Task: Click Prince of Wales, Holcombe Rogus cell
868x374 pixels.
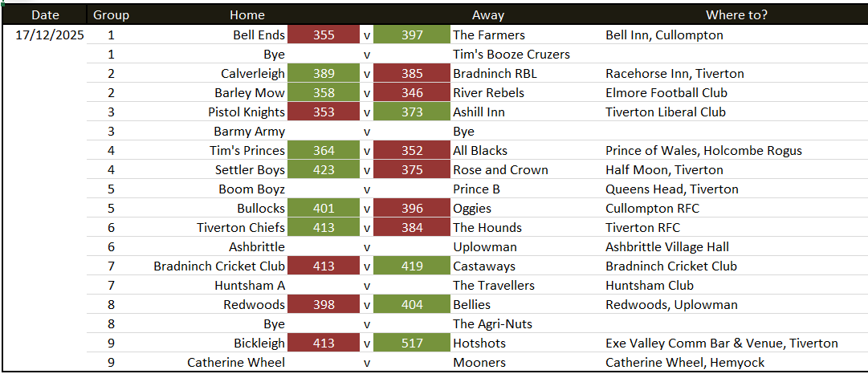Action: (703, 151)
